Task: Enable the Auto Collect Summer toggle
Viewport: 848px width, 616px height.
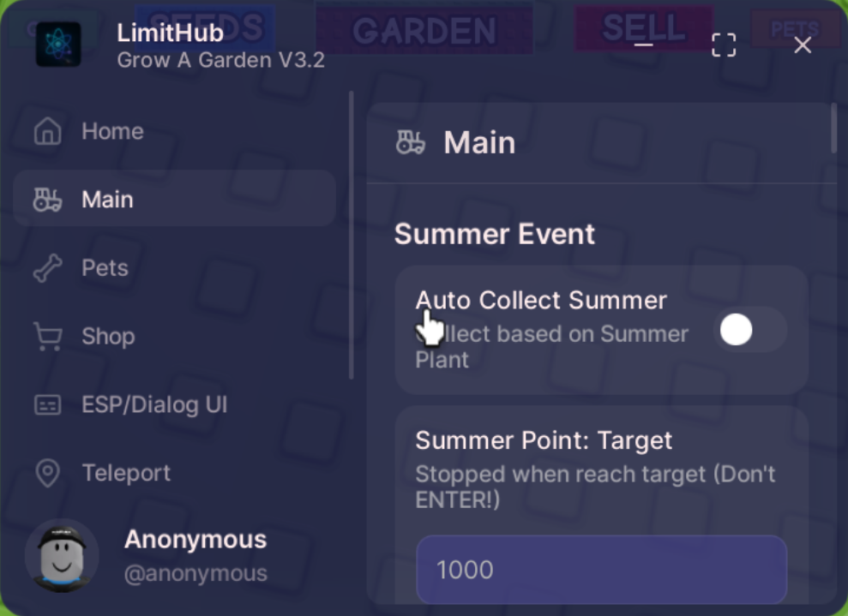Action: pyautogui.click(x=749, y=330)
